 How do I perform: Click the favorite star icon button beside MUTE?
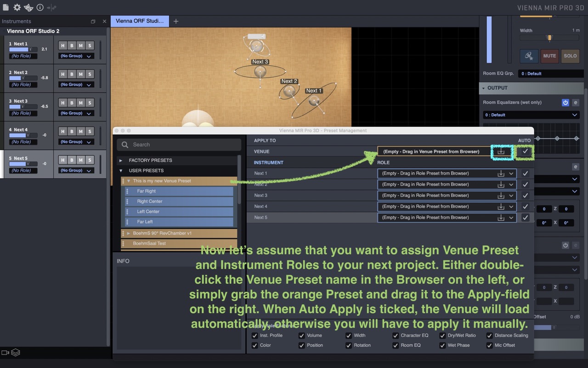(x=529, y=56)
